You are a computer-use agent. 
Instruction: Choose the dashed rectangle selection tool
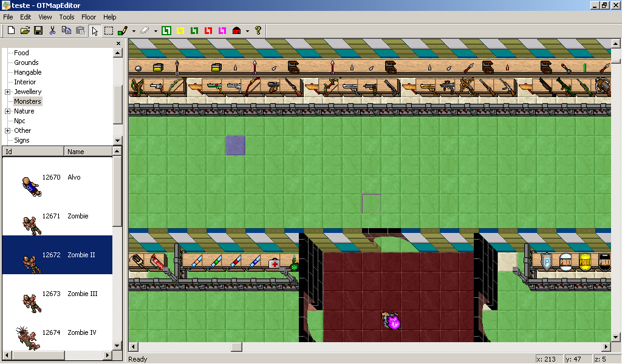[x=108, y=30]
